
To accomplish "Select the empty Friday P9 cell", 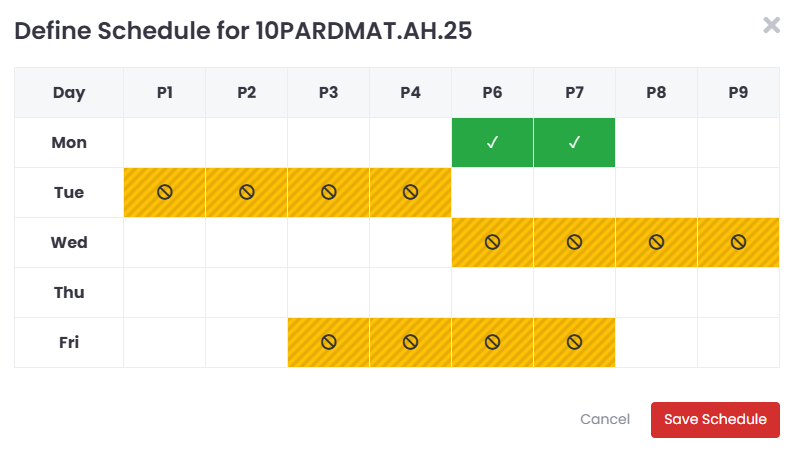I will (738, 343).
